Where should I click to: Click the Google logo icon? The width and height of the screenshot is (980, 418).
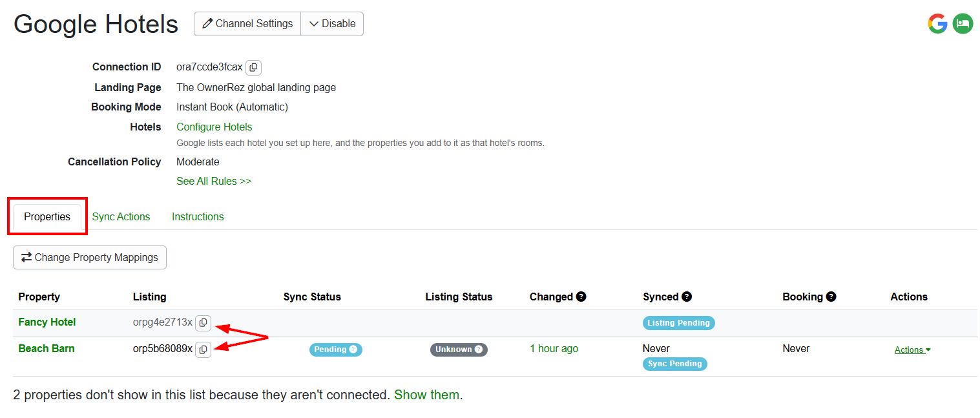coord(937,24)
